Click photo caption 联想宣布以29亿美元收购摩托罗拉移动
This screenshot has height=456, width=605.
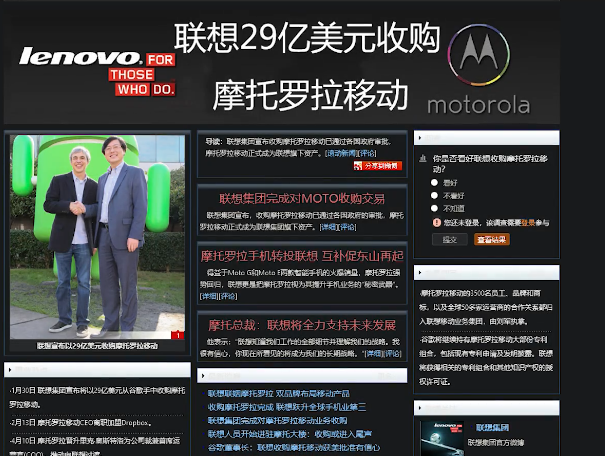pos(97,346)
